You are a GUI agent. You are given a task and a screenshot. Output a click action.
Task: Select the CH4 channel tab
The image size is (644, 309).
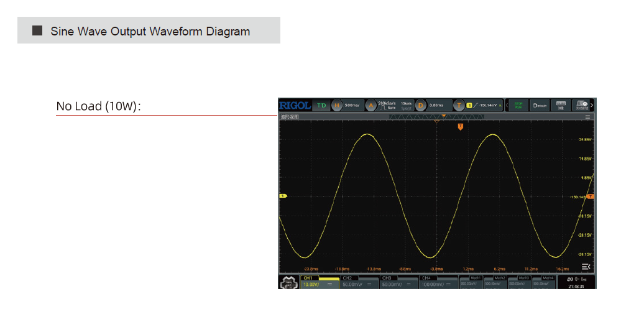[x=438, y=282]
